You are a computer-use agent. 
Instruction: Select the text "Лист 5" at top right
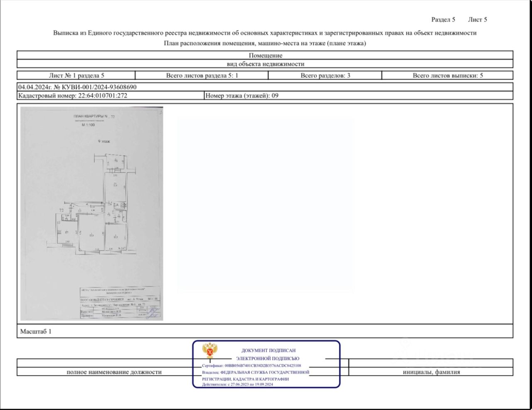point(478,20)
